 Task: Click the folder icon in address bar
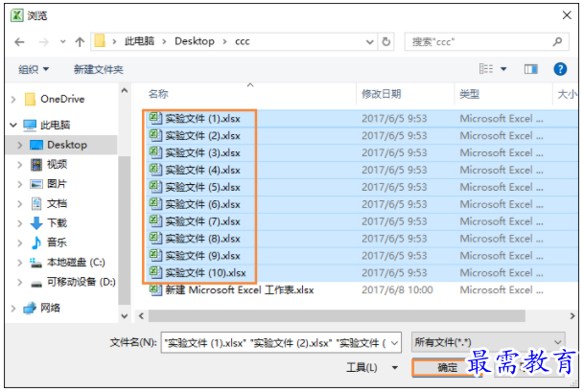[100, 40]
